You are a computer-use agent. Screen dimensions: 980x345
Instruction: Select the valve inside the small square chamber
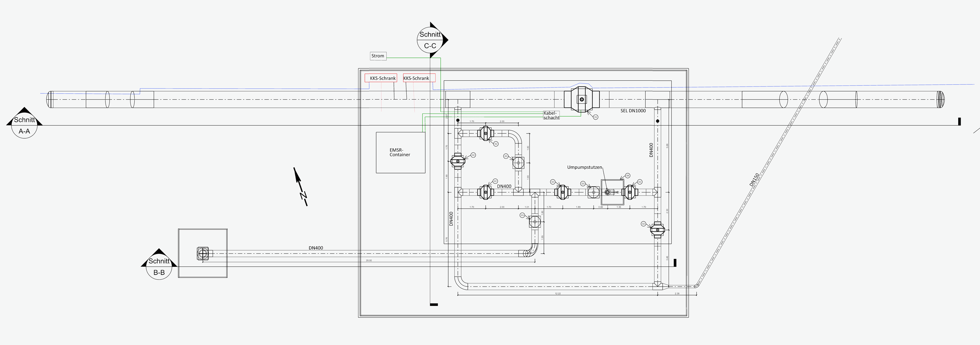click(203, 253)
